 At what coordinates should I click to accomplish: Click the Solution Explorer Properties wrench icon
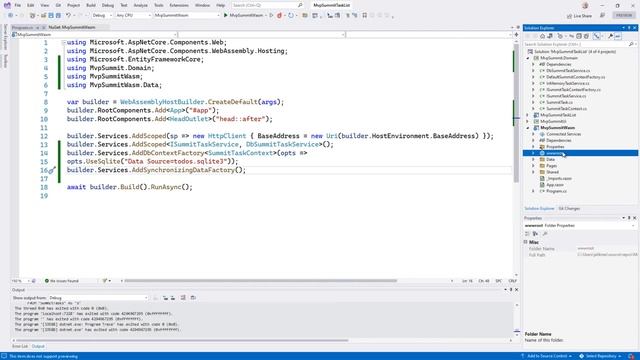click(611, 36)
